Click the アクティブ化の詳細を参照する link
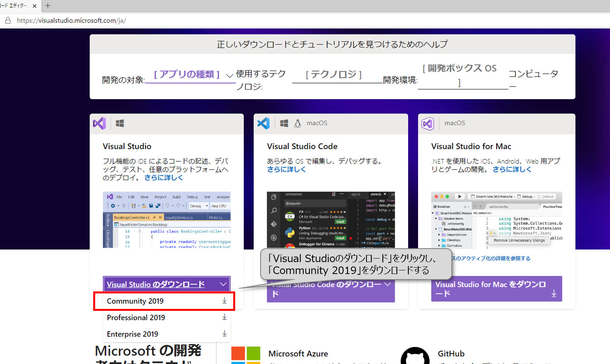 [491, 259]
